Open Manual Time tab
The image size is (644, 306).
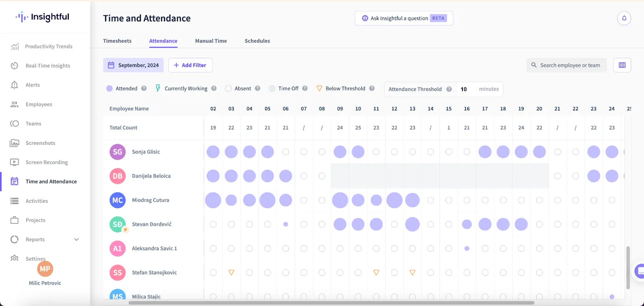211,41
